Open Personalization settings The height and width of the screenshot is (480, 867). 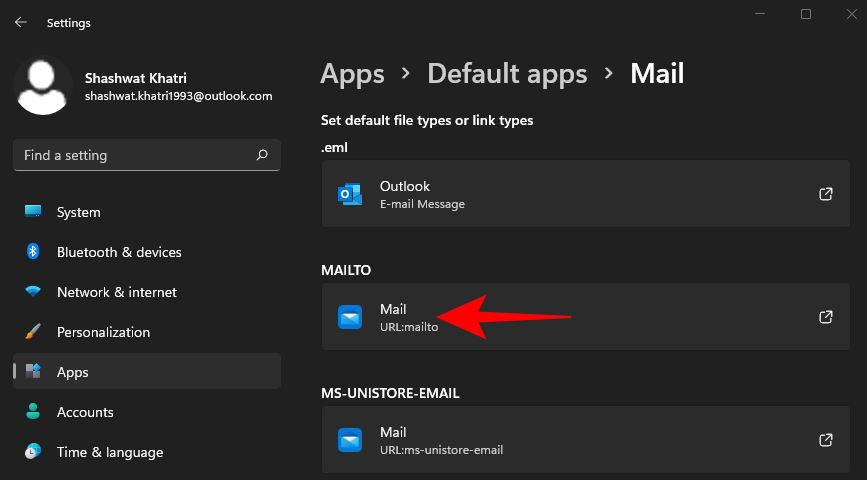(x=103, y=332)
